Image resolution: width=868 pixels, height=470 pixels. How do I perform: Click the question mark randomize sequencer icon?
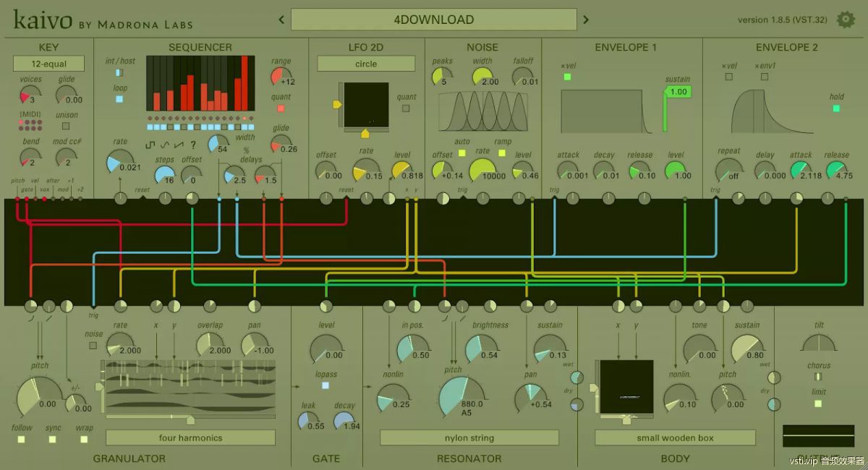192,144
